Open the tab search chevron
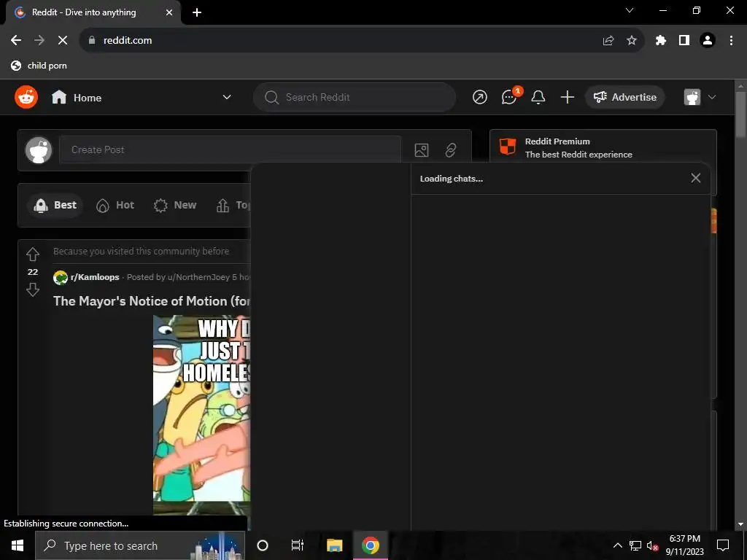Viewport: 747px width, 560px height. pos(630,10)
